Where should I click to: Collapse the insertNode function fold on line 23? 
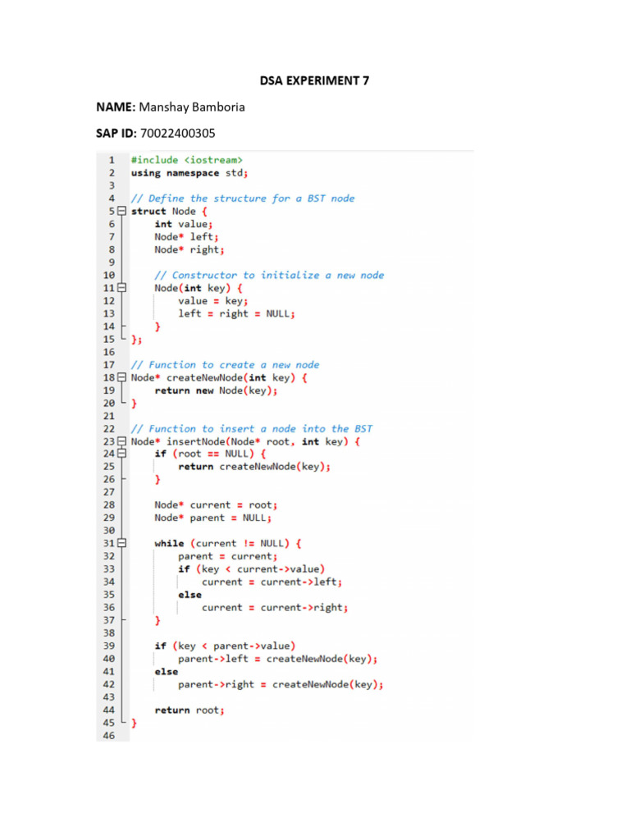121,441
